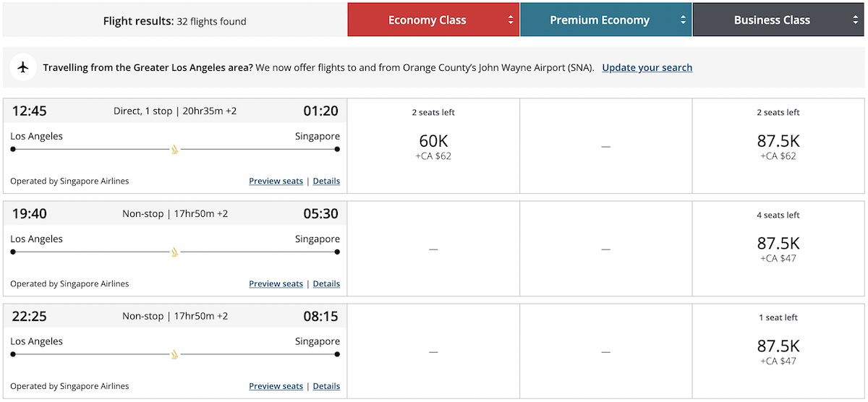
Task: Click the Singapore Airlines logo on 22:25 flight
Action: (x=174, y=355)
